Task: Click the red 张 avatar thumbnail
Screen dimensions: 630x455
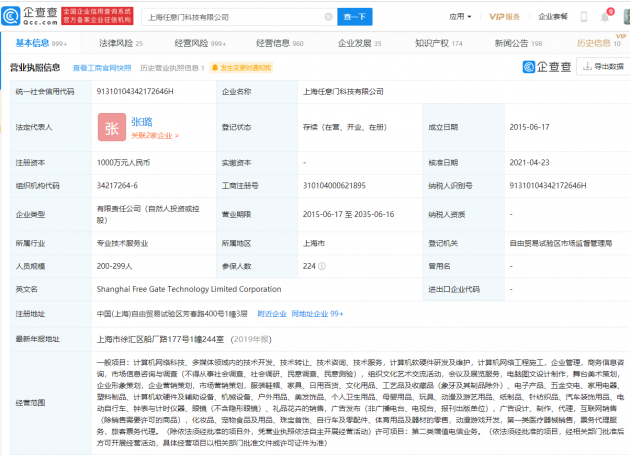Action: tap(112, 127)
